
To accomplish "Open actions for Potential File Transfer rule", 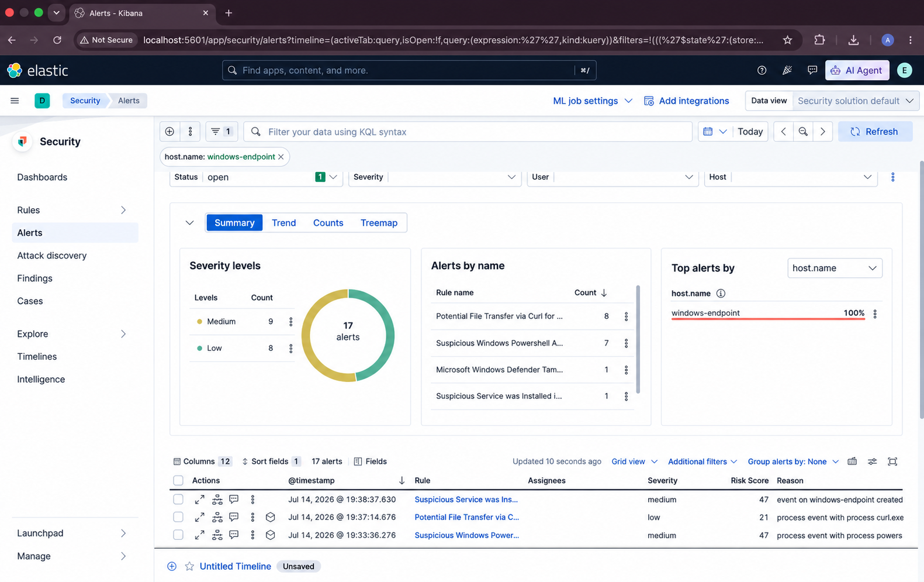I will tap(626, 316).
